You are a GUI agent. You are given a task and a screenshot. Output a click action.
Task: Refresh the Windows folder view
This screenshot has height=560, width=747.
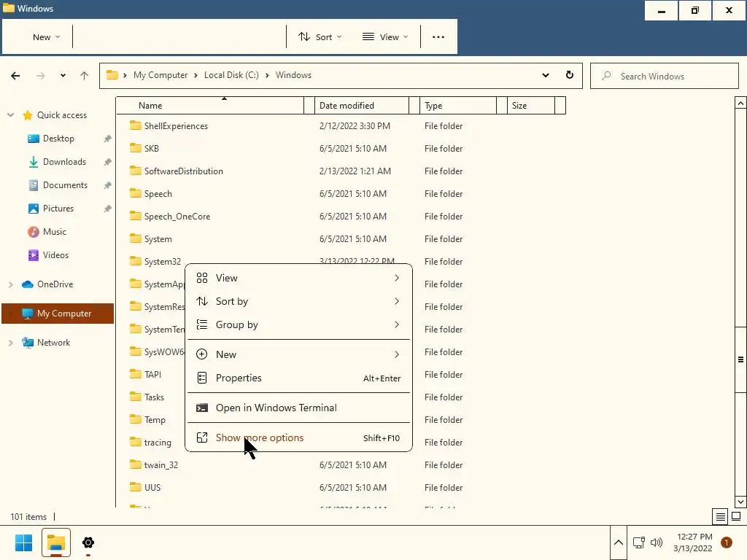[569, 75]
